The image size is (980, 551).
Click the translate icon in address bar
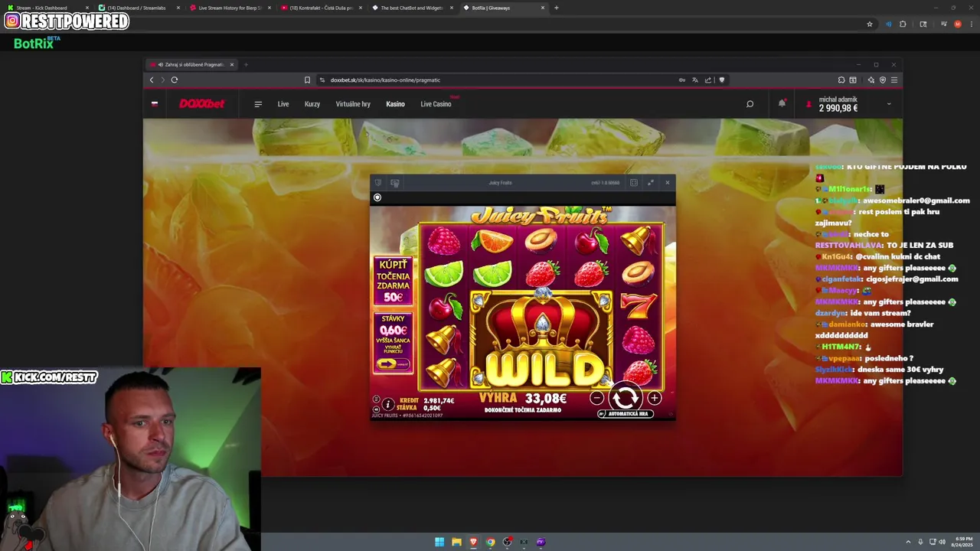point(695,80)
